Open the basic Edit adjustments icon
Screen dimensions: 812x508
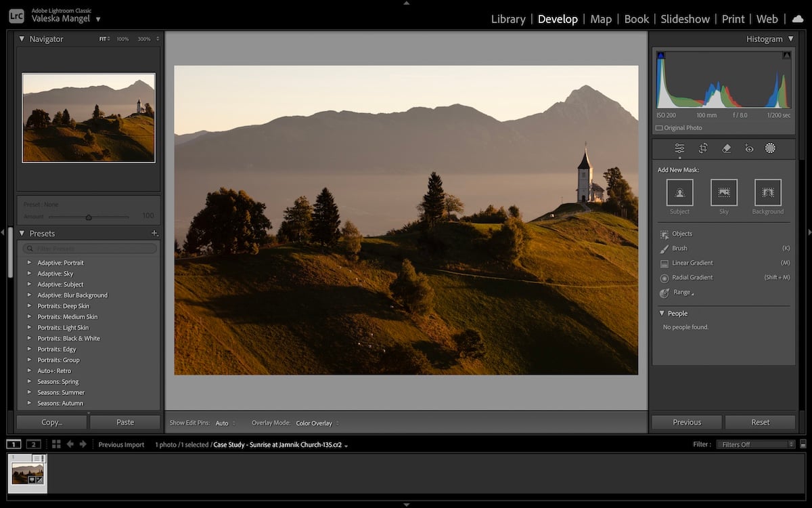click(x=679, y=148)
